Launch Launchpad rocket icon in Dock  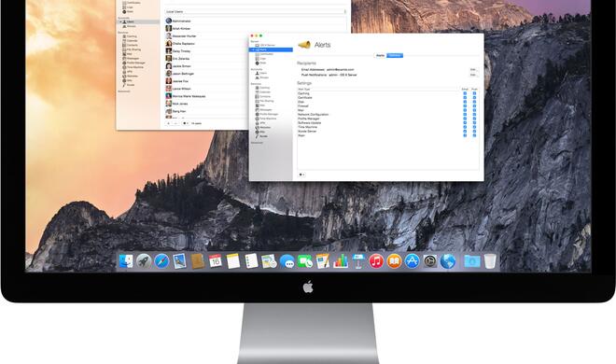(144, 261)
